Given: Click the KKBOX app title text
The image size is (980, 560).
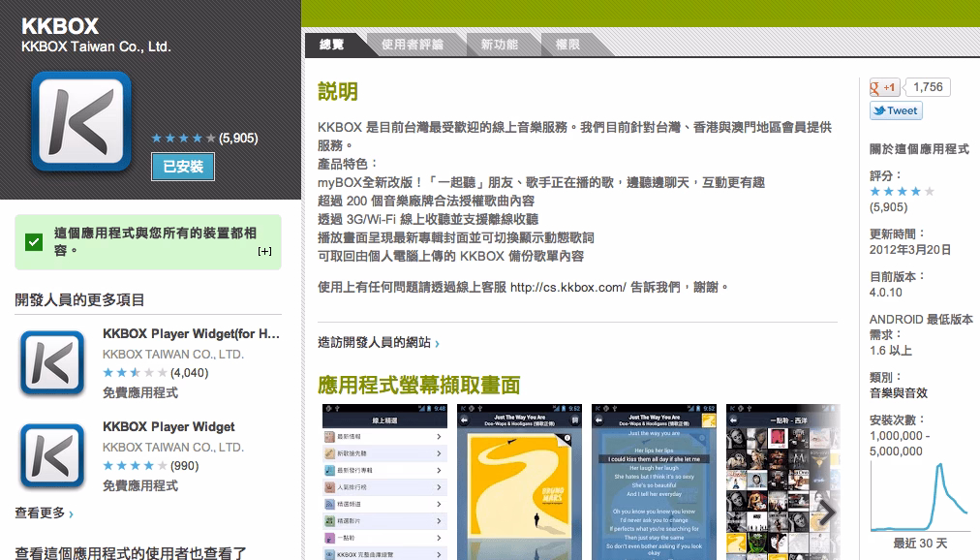Looking at the screenshot, I should pos(60,26).
